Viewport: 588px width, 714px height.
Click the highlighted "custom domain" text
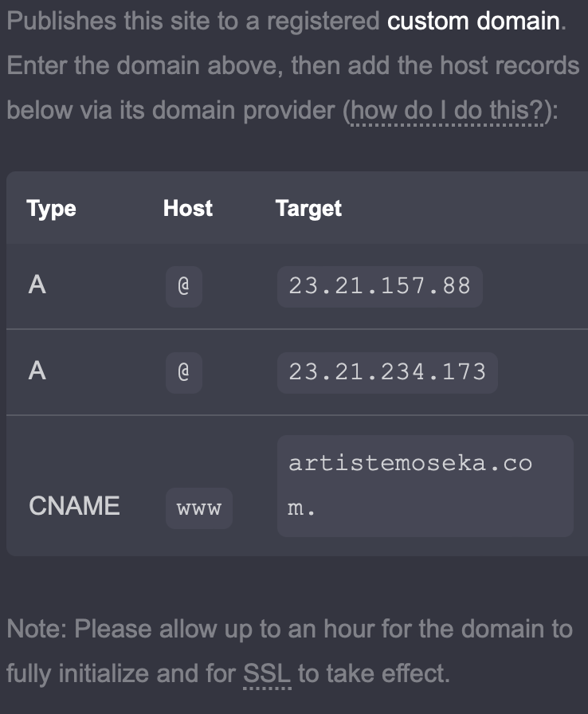click(x=473, y=21)
